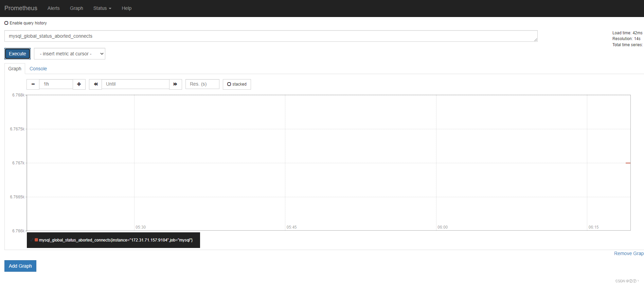
Task: Click the 6.767k y-axis label
Action: (x=18, y=163)
